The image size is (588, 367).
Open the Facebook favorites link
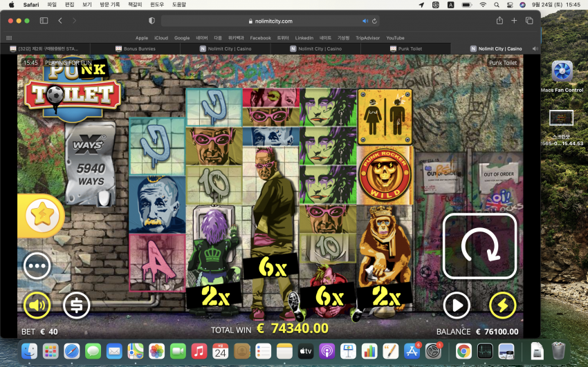pos(260,38)
